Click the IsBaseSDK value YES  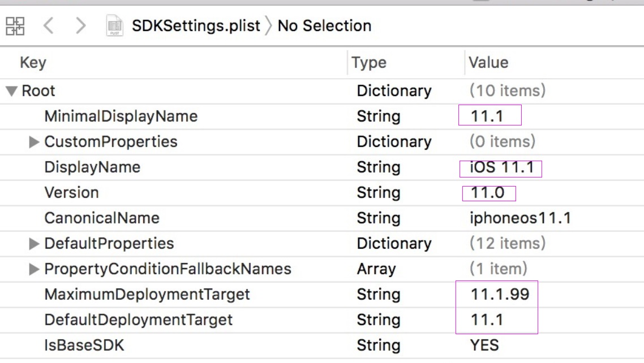(x=484, y=345)
